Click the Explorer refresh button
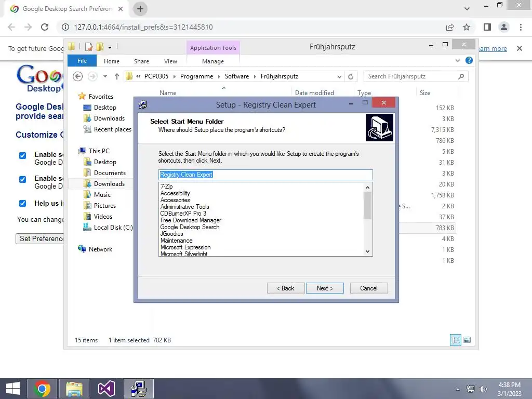Image resolution: width=532 pixels, height=399 pixels. [x=351, y=76]
